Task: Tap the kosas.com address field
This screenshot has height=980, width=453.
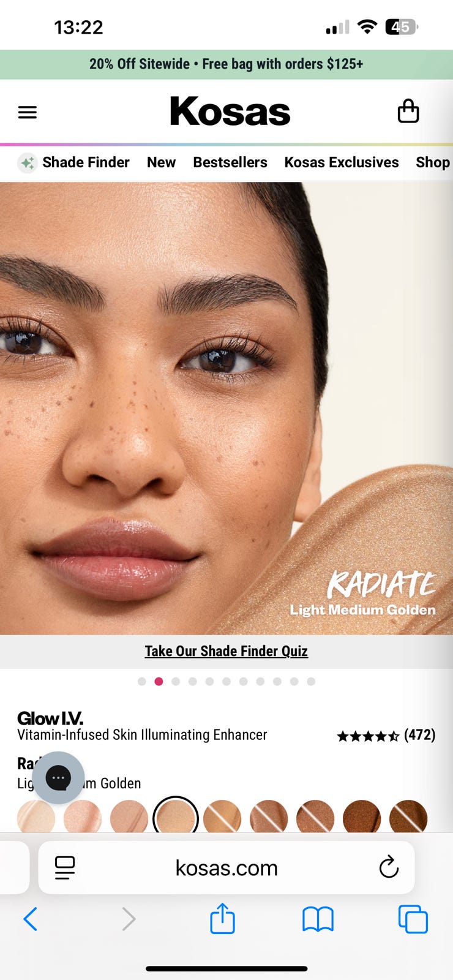Action: point(226,867)
